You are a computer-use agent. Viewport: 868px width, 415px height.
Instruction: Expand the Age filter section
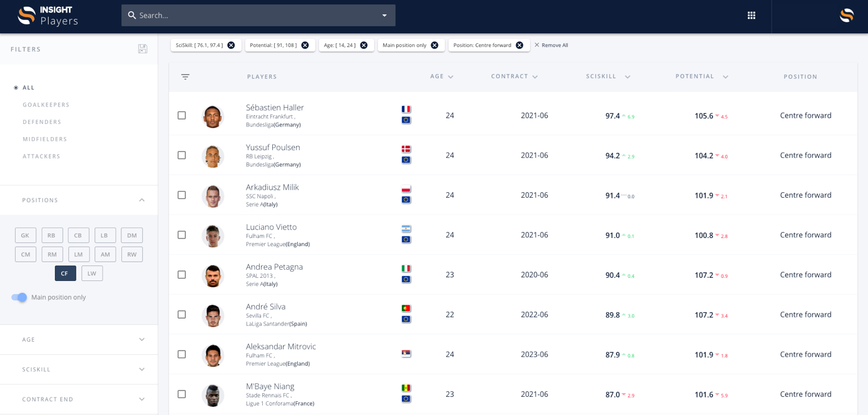pyautogui.click(x=142, y=339)
